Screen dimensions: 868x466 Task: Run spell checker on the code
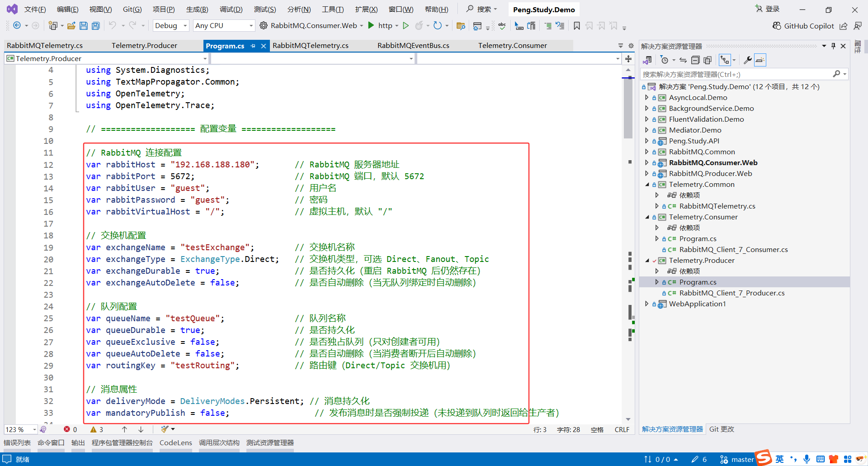[x=502, y=26]
